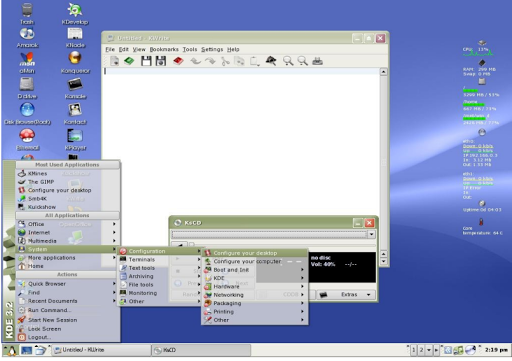Expand the Internet submenu in K menu
512x361 pixels.
coord(68,232)
